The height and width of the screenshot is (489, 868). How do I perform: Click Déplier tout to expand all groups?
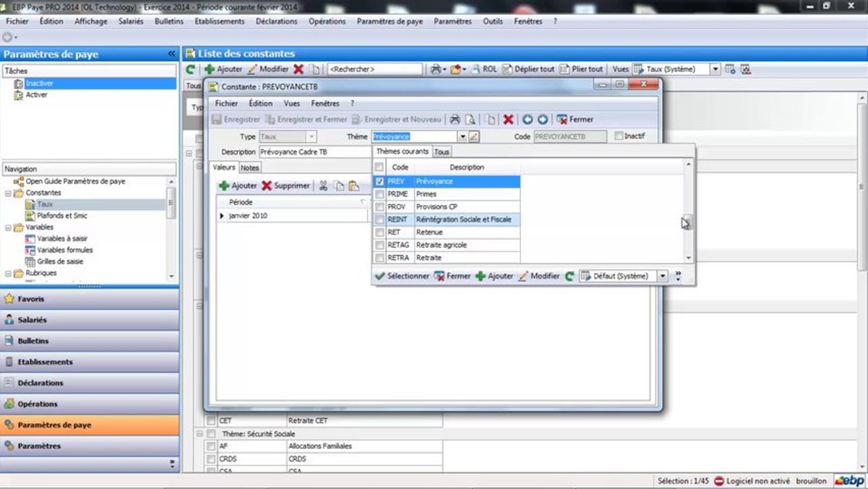point(529,69)
